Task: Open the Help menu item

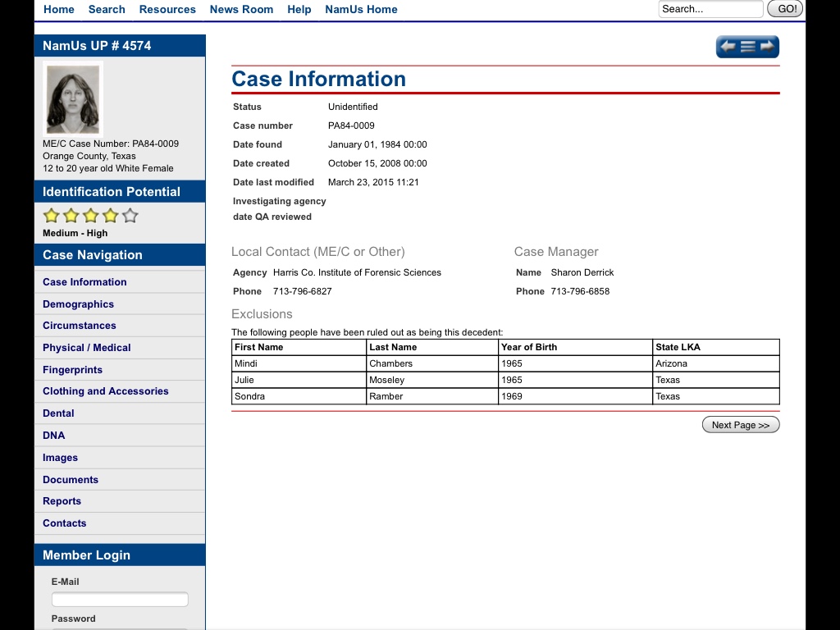Action: 299,9
